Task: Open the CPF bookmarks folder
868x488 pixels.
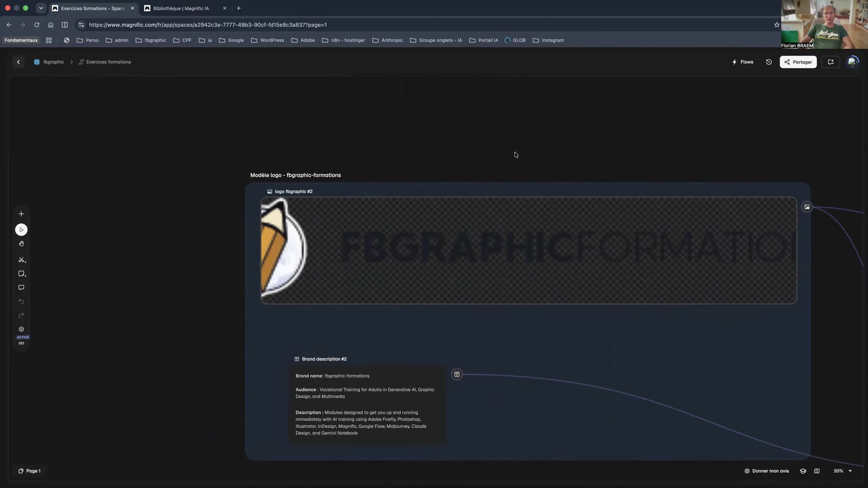Action: click(x=182, y=40)
